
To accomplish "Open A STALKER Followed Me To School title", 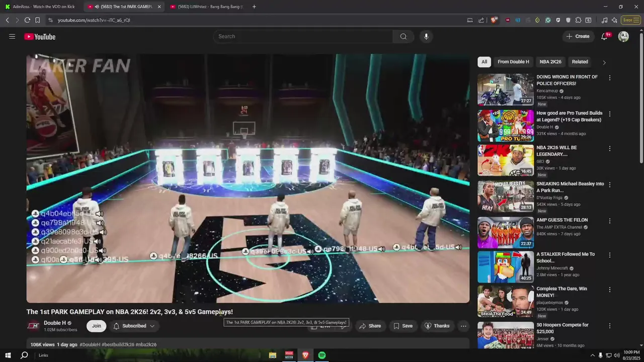I will pos(566,257).
